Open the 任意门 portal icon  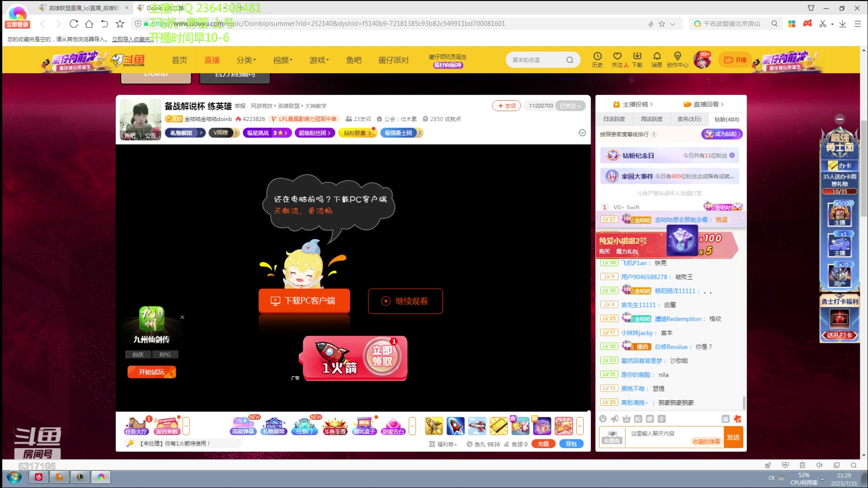(x=304, y=426)
